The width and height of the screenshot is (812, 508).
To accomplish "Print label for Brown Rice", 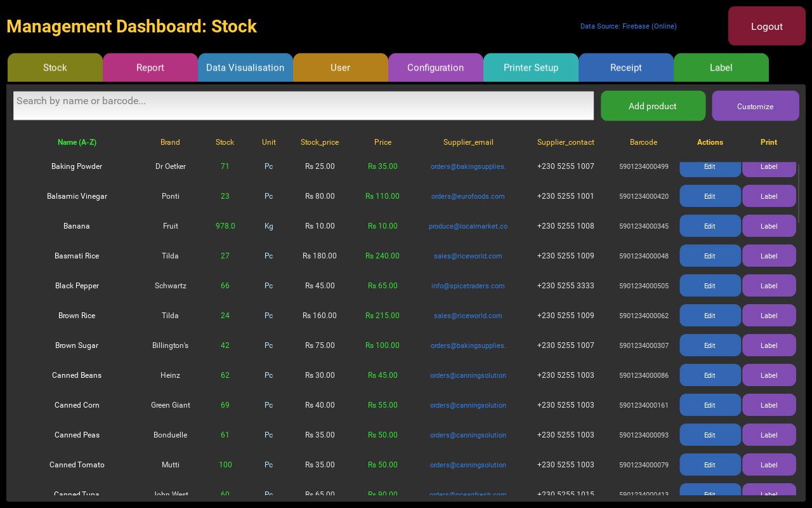I will coord(769,316).
